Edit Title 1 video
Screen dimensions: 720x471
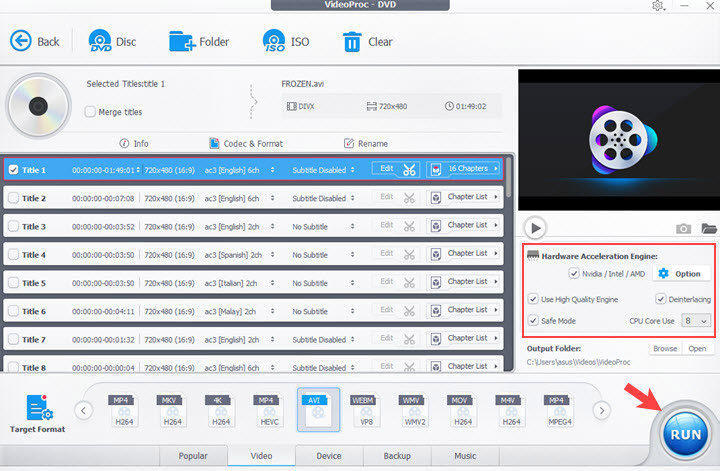point(387,168)
